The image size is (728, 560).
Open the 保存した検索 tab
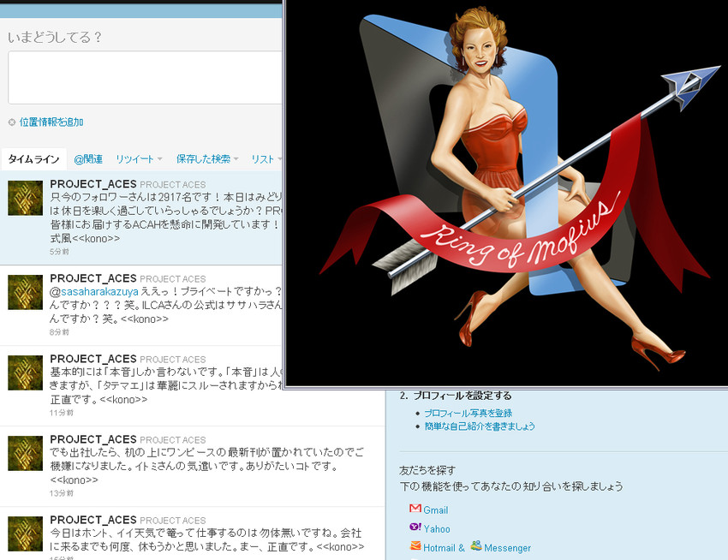pos(203,159)
